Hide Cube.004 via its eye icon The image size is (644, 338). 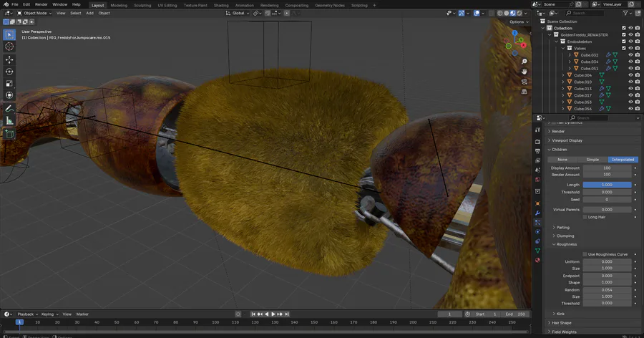630,75
